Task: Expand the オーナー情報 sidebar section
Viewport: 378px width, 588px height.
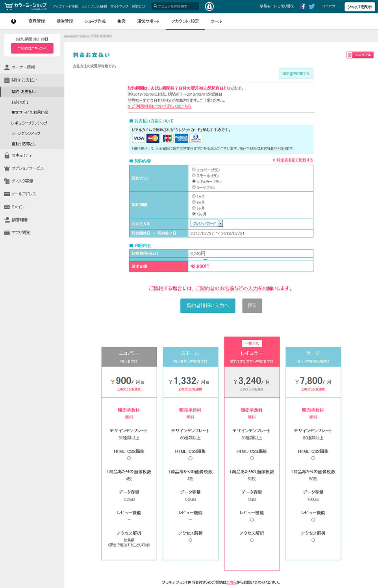Action: (23, 67)
